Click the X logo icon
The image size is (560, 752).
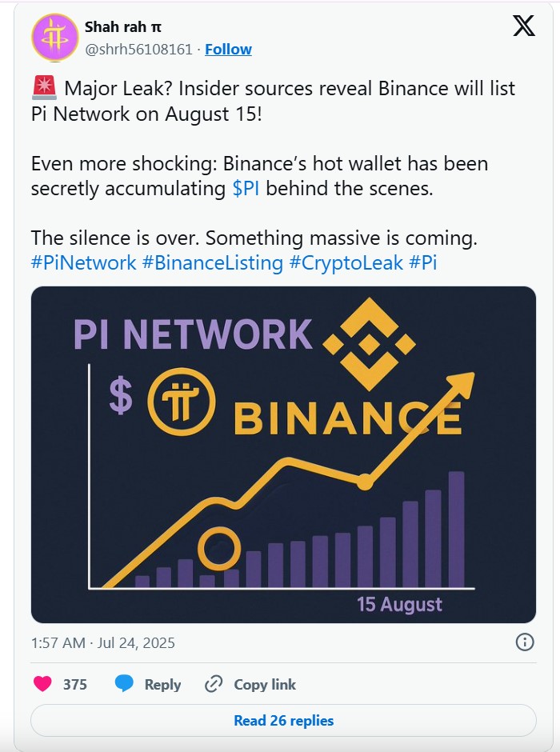[x=524, y=26]
